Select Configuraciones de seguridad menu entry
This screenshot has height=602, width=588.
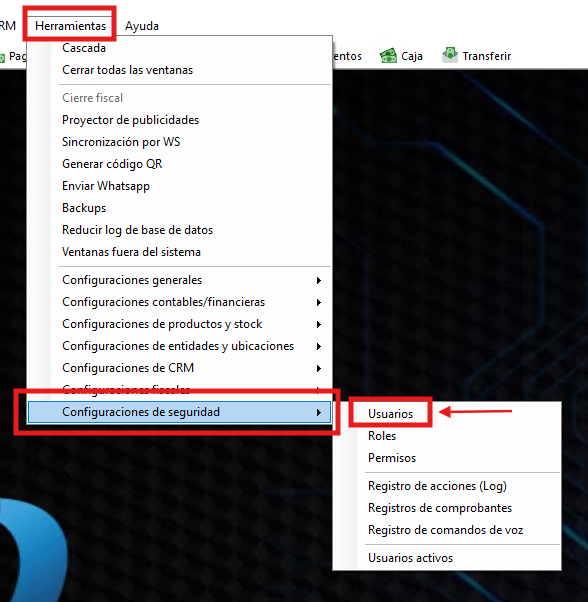[x=179, y=412]
